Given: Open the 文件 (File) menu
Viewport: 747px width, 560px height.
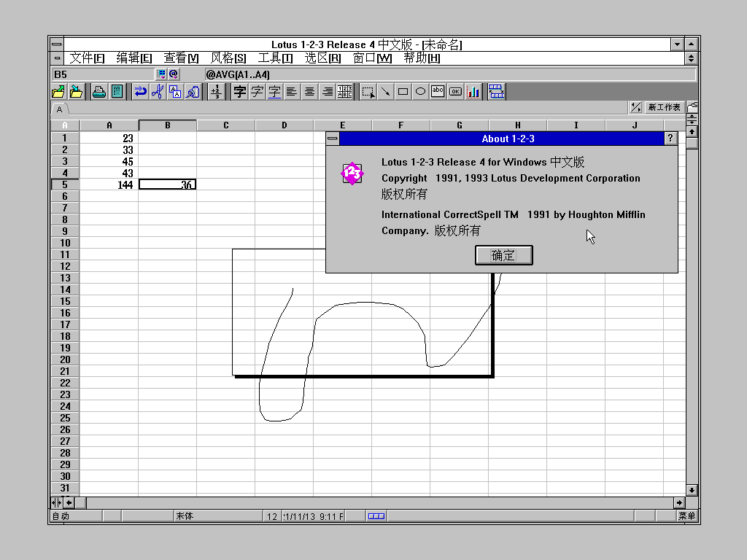Looking at the screenshot, I should (x=87, y=58).
